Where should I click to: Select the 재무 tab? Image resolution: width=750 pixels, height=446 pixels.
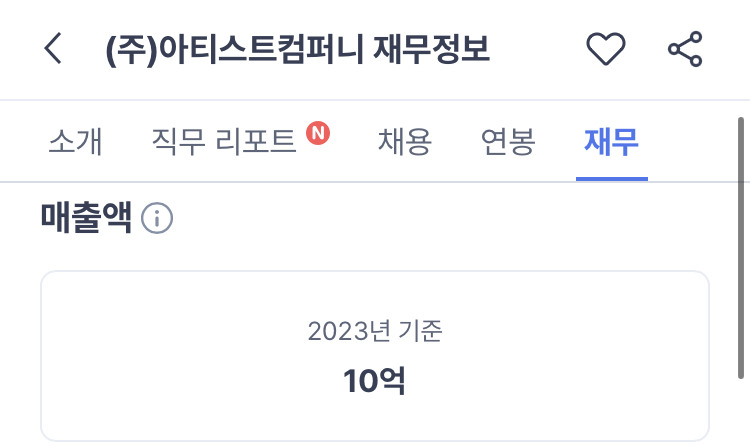pyautogui.click(x=611, y=143)
